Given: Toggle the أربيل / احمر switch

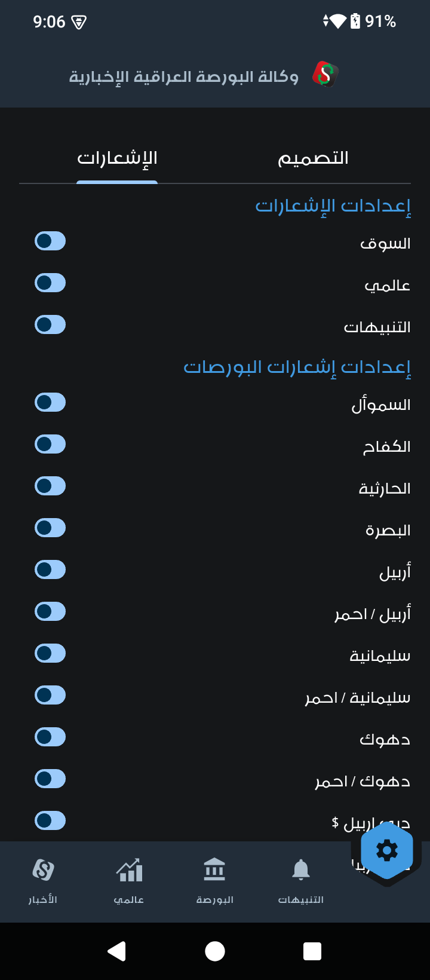Looking at the screenshot, I should (50, 612).
